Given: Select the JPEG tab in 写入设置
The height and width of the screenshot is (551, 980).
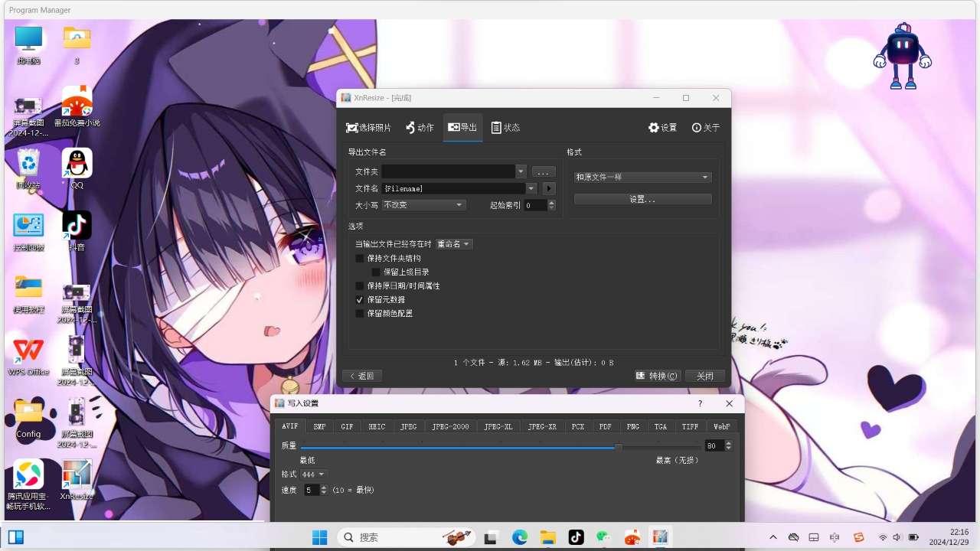Looking at the screenshot, I should [409, 426].
